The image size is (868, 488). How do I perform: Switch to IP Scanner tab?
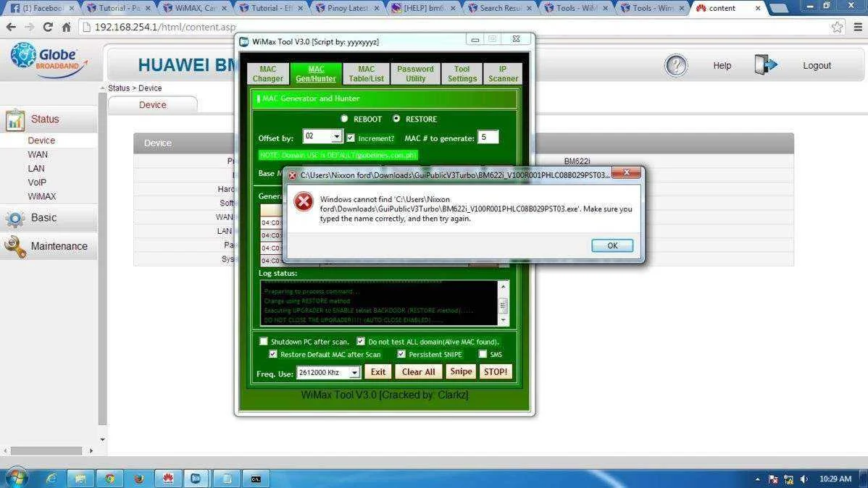pos(503,74)
